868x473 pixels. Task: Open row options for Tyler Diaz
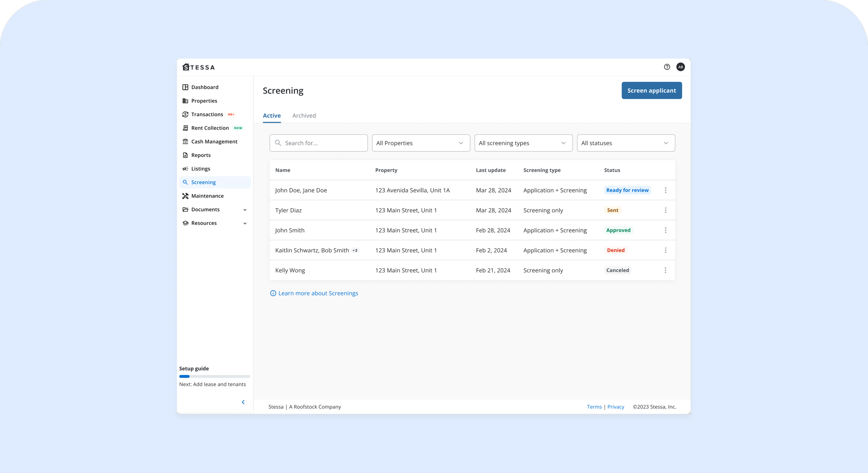pos(665,210)
